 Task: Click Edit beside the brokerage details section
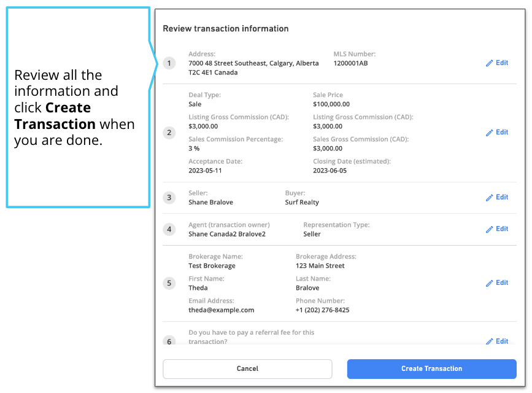(x=496, y=283)
